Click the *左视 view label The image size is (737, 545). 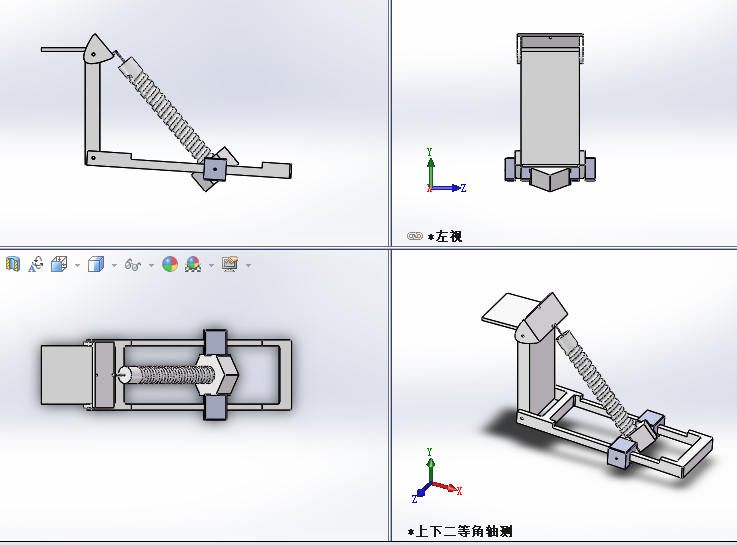click(x=445, y=236)
